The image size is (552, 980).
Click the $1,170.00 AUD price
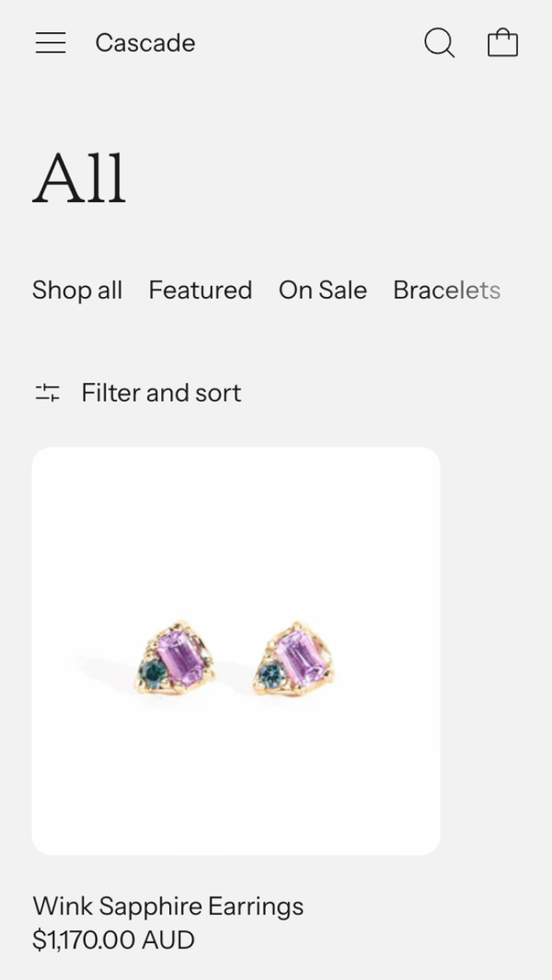pyautogui.click(x=114, y=940)
